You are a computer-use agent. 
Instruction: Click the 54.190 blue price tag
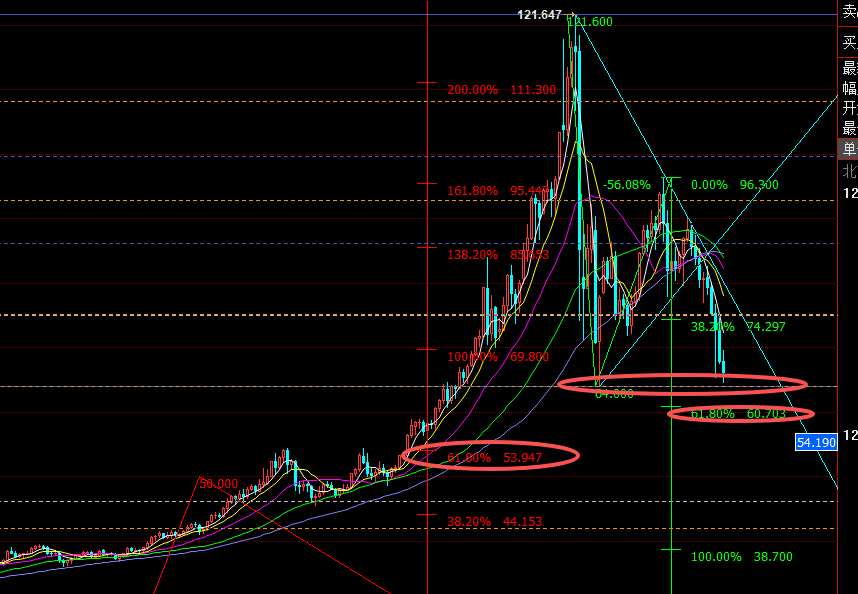pyautogui.click(x=816, y=442)
